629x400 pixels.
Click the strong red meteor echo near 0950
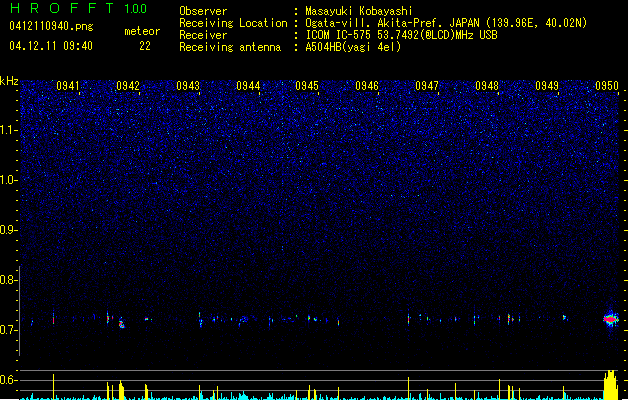[x=611, y=319]
